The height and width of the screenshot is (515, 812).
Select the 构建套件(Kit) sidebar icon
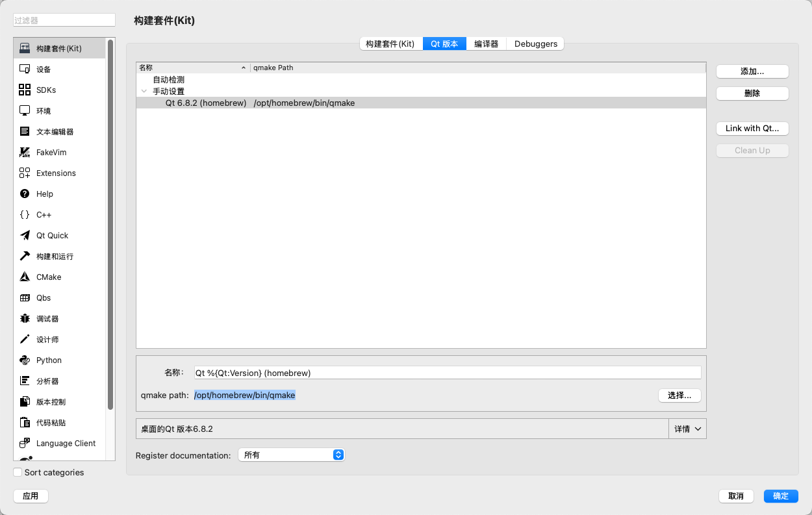click(x=25, y=49)
